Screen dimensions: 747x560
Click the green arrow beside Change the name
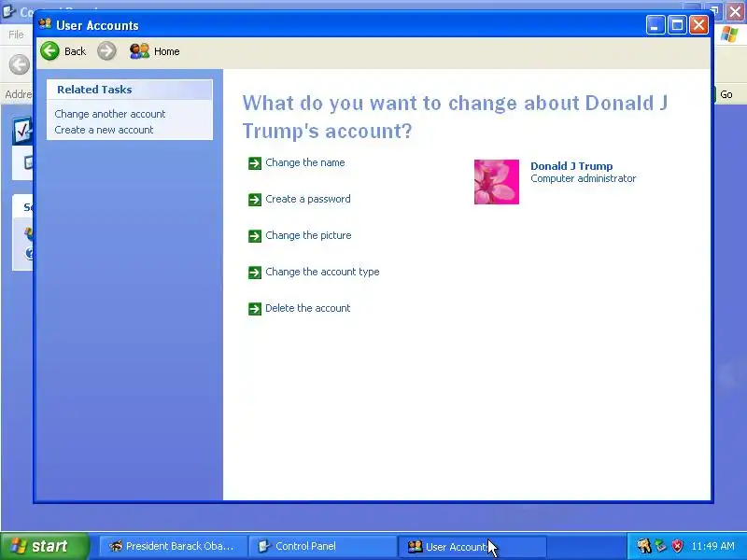[255, 163]
